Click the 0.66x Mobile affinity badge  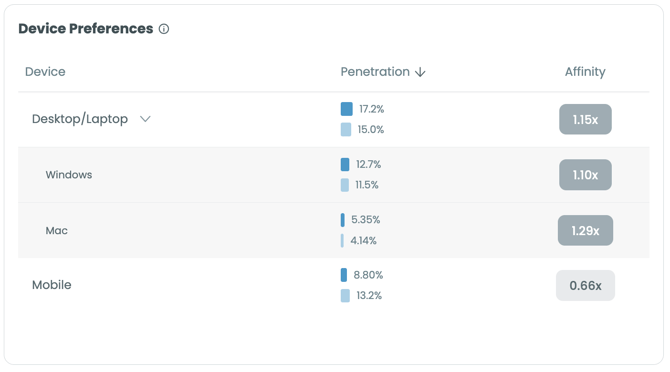coord(585,285)
